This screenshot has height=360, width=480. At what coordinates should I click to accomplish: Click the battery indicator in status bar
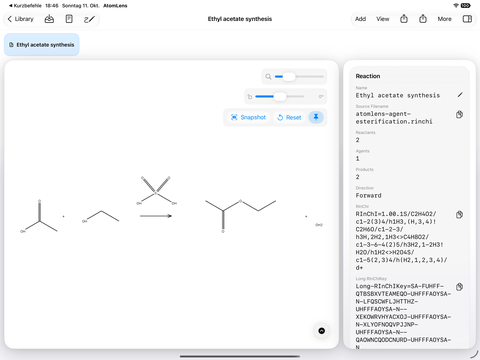pos(466,6)
